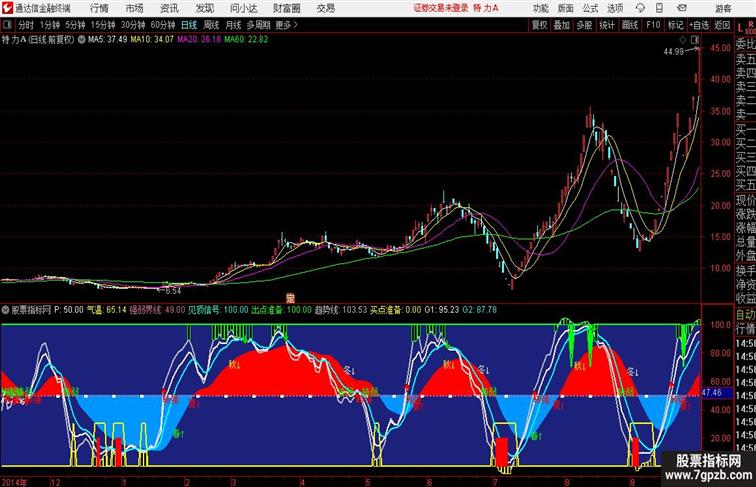Viewport: 756px width, 487px height.
Task: Open the 市场 menu
Action: (135, 8)
